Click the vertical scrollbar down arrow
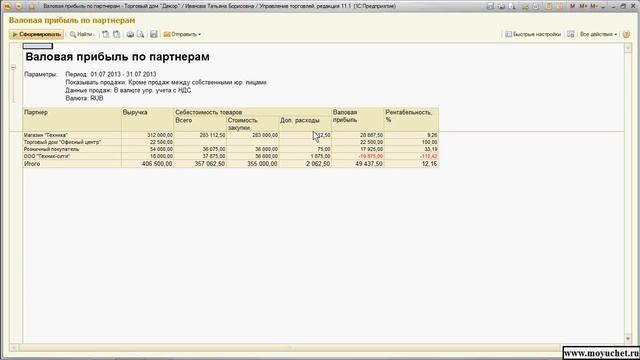640x360 pixels. [x=628, y=338]
